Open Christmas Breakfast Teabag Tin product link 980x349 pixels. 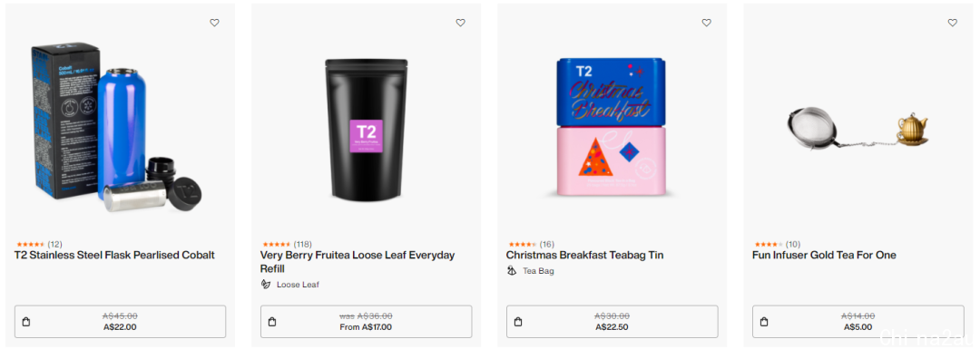[x=584, y=256]
